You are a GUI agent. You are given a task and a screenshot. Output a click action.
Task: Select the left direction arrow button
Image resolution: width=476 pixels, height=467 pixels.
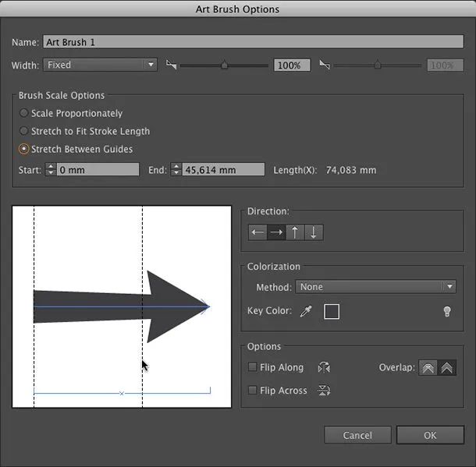coord(258,232)
